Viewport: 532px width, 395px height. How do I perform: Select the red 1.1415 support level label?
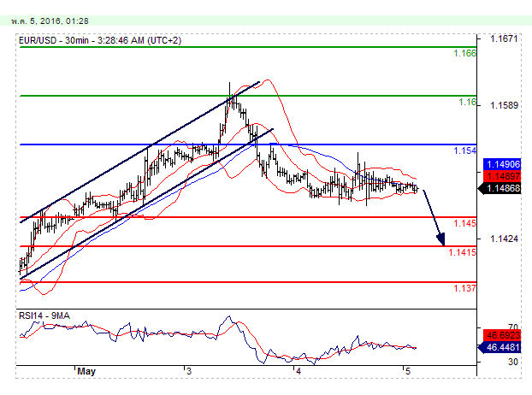461,252
